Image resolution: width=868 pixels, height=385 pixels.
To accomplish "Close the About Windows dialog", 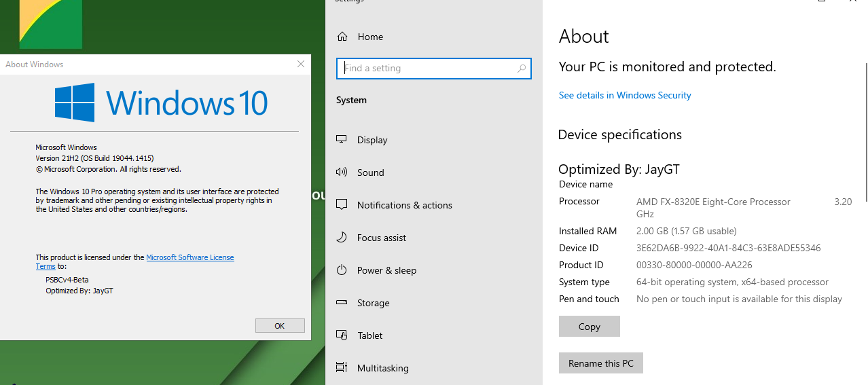I will pyautogui.click(x=301, y=64).
